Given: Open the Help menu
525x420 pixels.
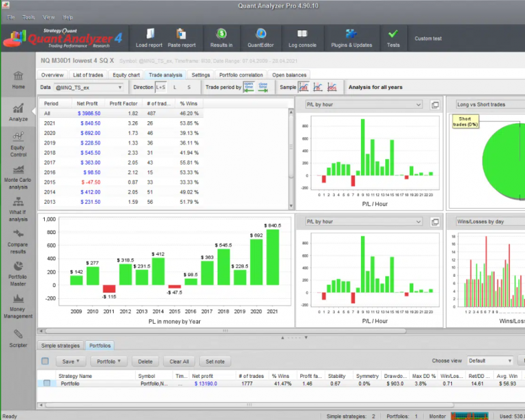Looking at the screenshot, I should [68, 17].
